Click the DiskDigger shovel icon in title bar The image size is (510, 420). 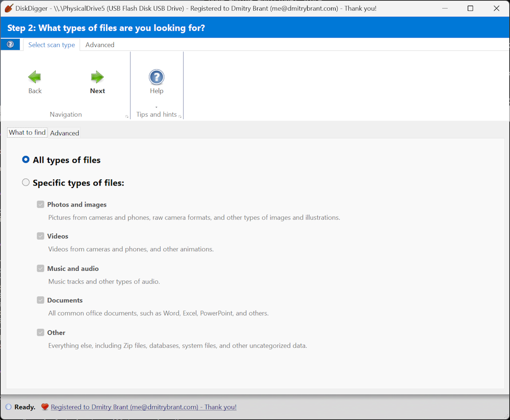(x=9, y=8)
